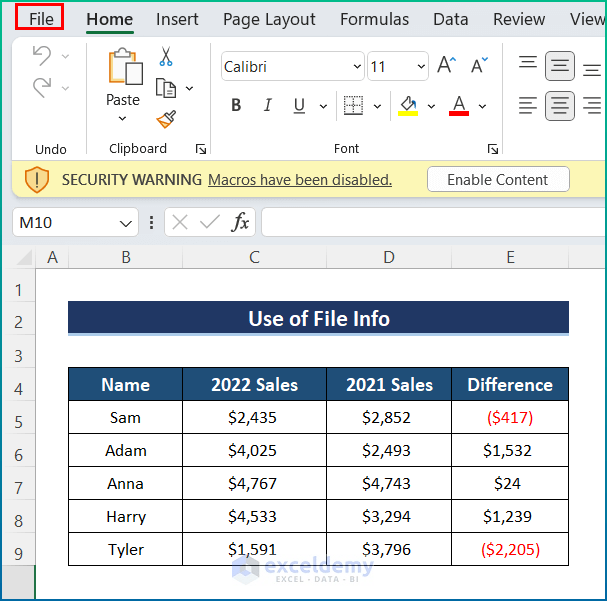
Task: Click the Cut scissors icon
Action: coord(166,57)
